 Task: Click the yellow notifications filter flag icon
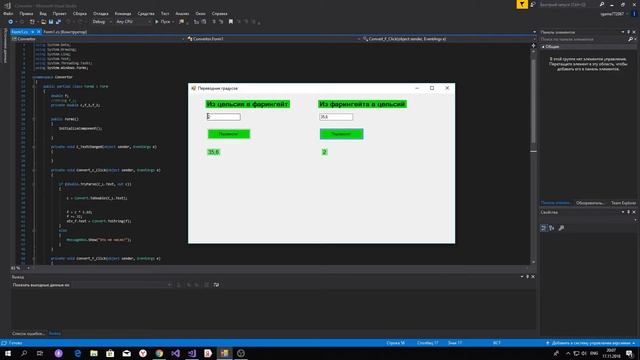coord(522,4)
